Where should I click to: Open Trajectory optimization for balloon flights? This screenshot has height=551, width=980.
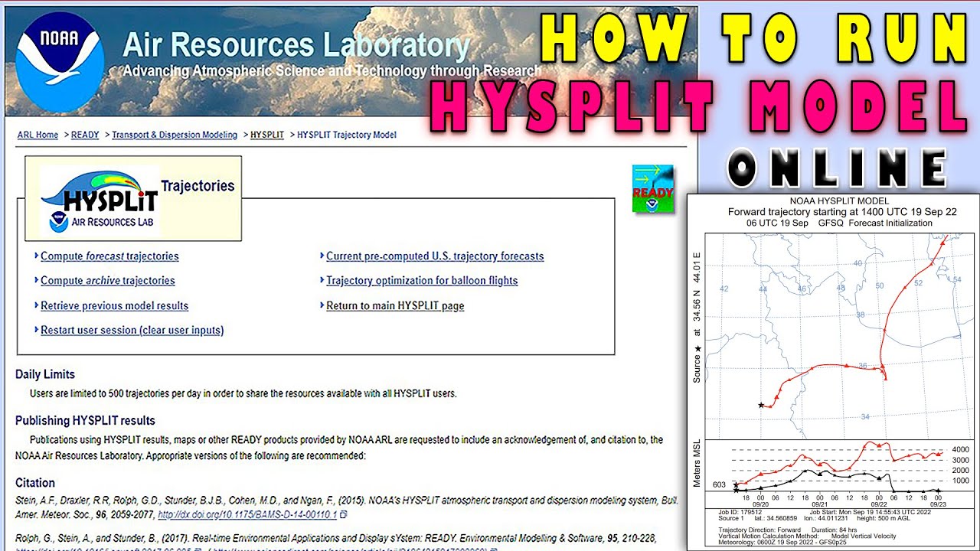(422, 281)
